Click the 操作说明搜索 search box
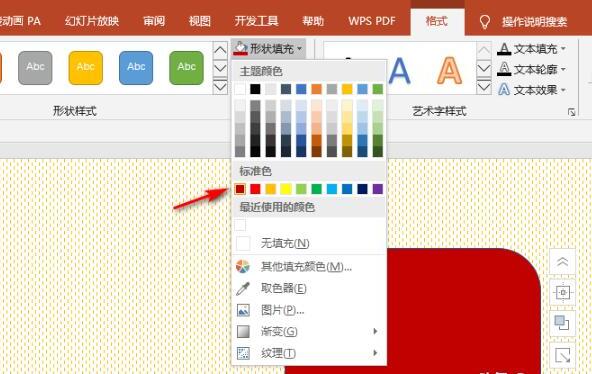592x374 pixels. pyautogui.click(x=535, y=22)
